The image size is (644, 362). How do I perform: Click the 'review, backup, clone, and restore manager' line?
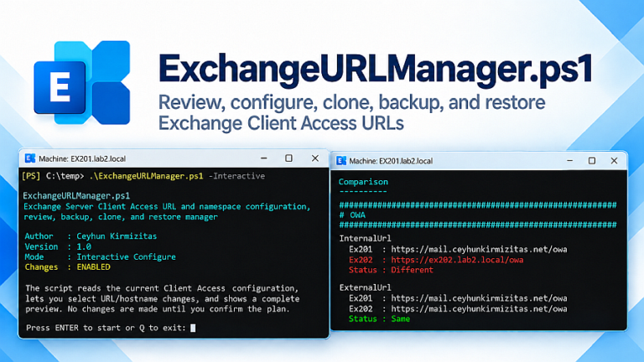click(x=121, y=217)
